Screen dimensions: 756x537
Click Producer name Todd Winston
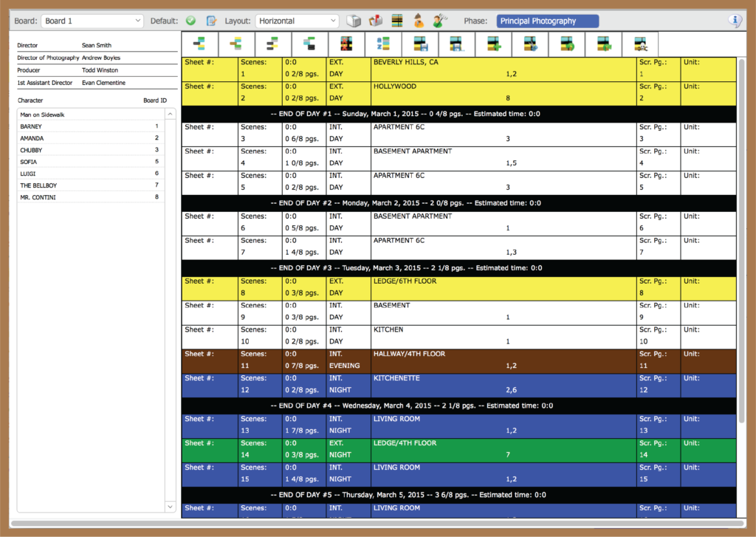coord(100,70)
